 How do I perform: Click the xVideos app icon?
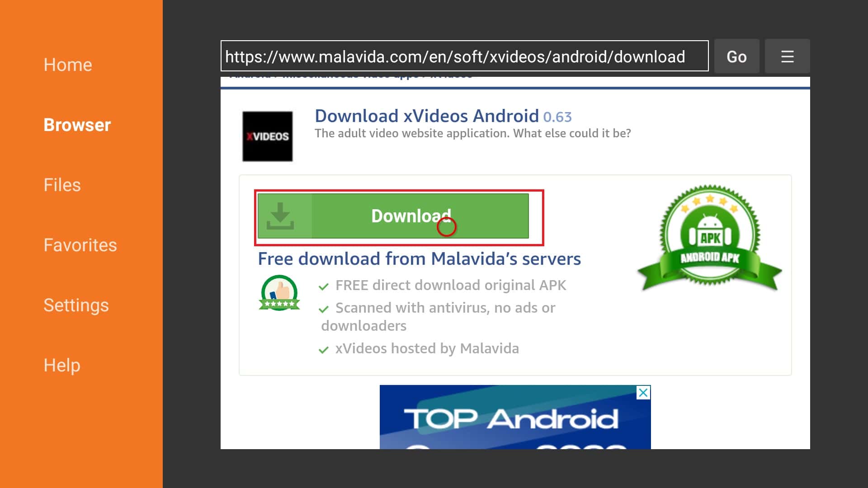pos(267,136)
